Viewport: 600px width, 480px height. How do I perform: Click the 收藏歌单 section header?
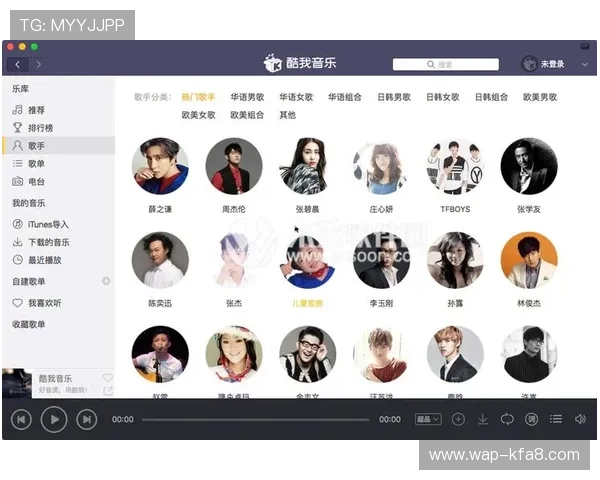click(x=29, y=324)
